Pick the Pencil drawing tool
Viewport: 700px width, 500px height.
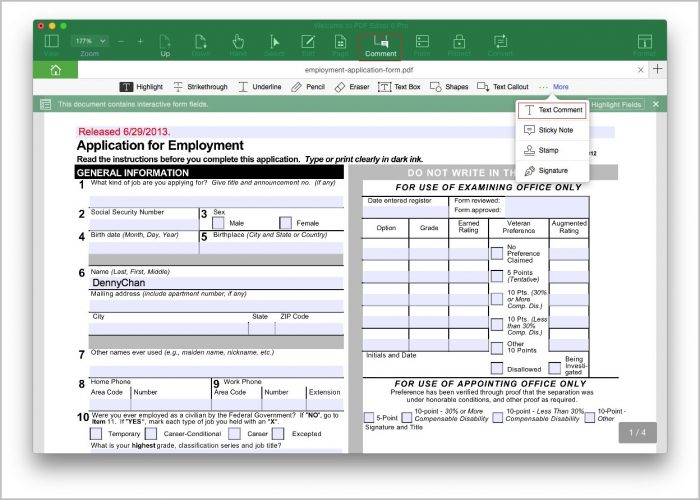[308, 87]
